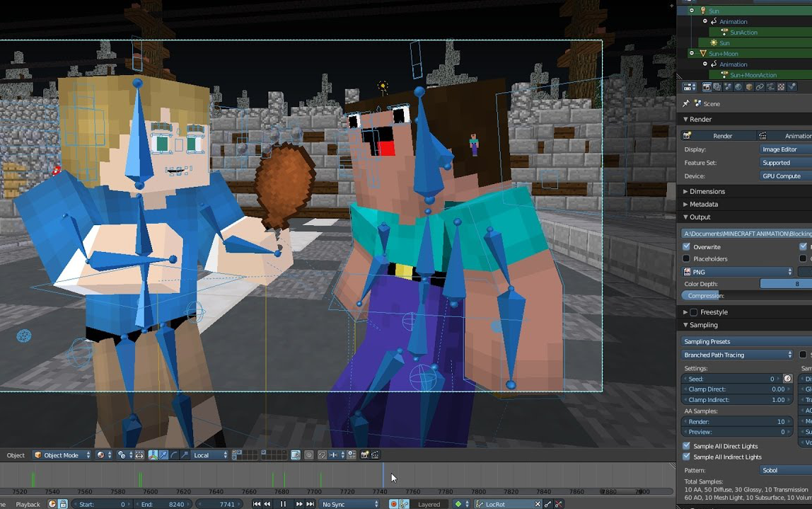Screen dimensions: 812x509
Task: Click the snap element type icon
Action: [x=335, y=455]
